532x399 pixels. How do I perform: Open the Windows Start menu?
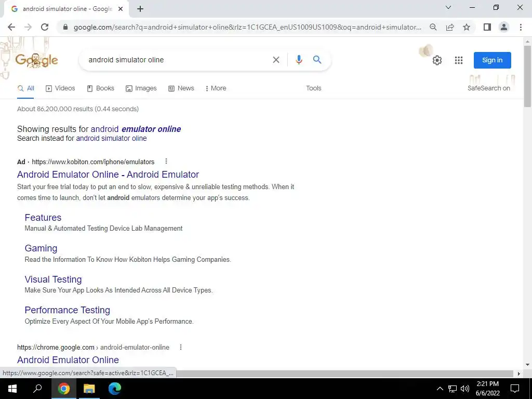[x=12, y=389]
